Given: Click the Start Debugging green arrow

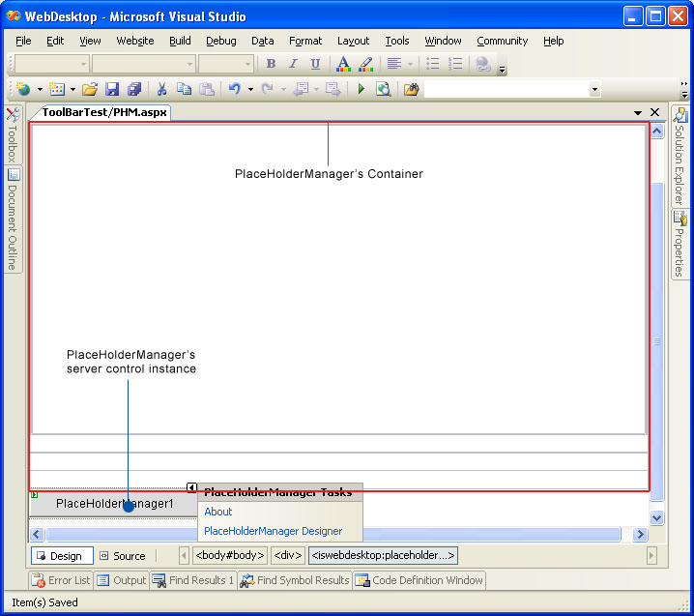Looking at the screenshot, I should click(x=361, y=89).
